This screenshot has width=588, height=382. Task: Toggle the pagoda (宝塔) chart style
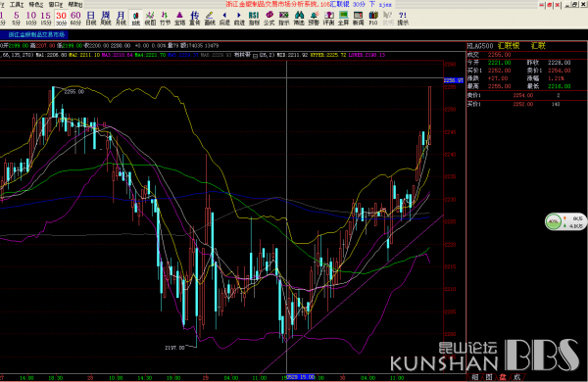click(180, 18)
